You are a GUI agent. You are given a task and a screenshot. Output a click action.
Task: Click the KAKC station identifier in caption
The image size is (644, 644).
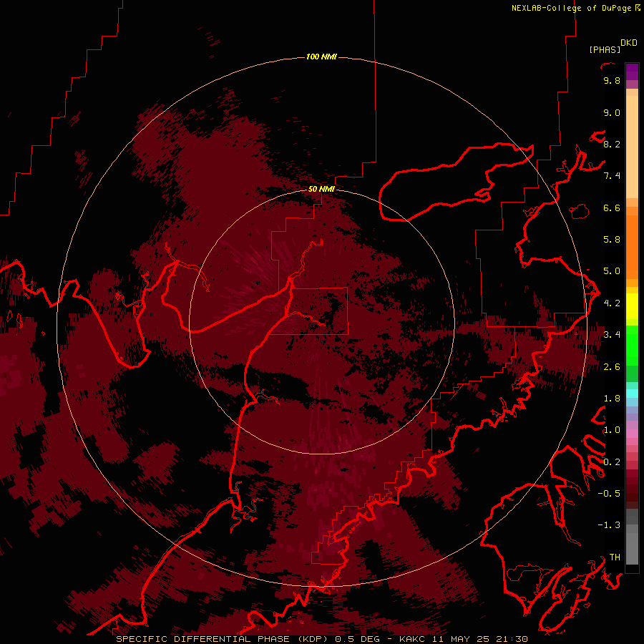tap(413, 639)
